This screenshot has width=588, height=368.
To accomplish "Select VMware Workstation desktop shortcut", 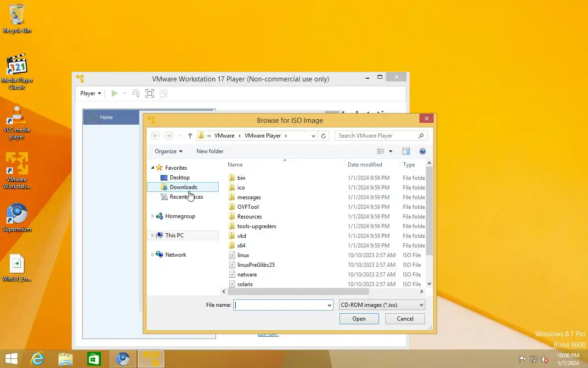I will [x=17, y=171].
